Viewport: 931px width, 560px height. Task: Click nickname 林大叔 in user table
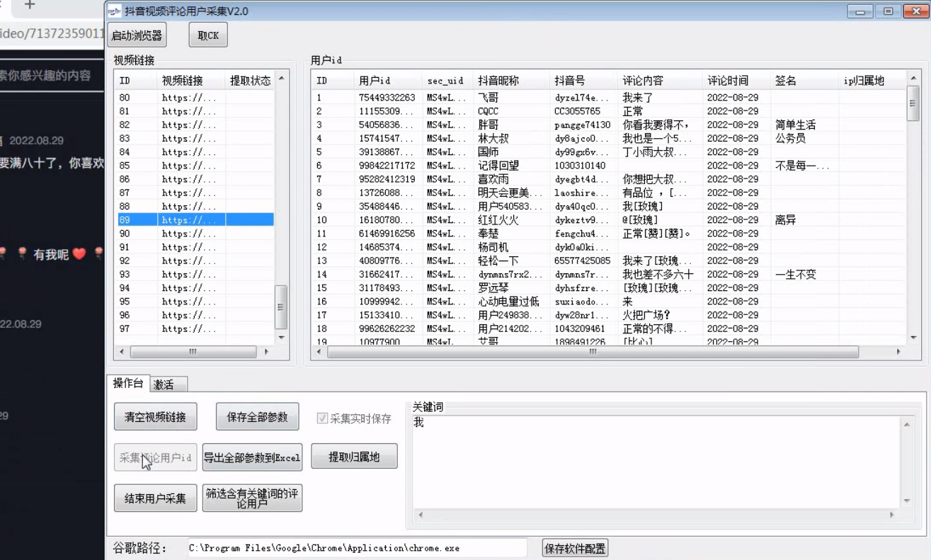click(x=493, y=138)
